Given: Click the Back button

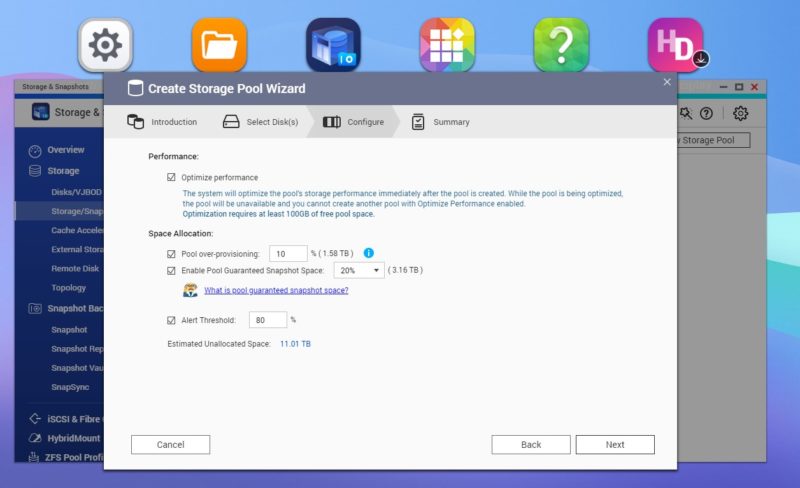Looking at the screenshot, I should (x=531, y=445).
